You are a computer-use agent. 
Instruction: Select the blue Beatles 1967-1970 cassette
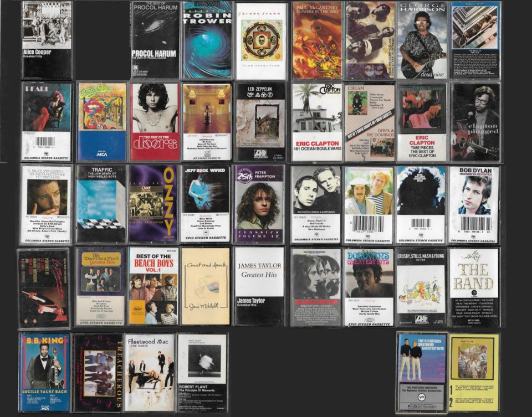tap(475, 40)
